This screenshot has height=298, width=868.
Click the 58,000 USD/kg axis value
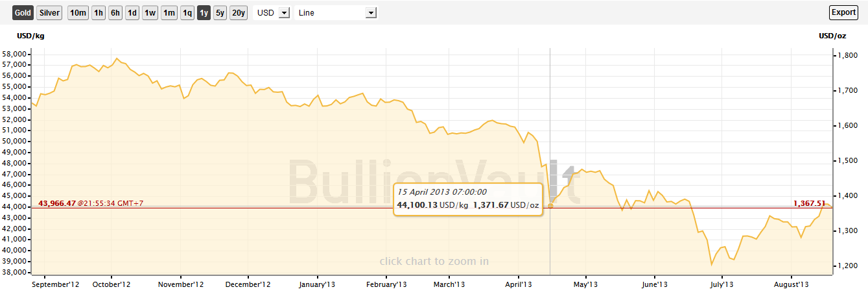click(x=15, y=54)
